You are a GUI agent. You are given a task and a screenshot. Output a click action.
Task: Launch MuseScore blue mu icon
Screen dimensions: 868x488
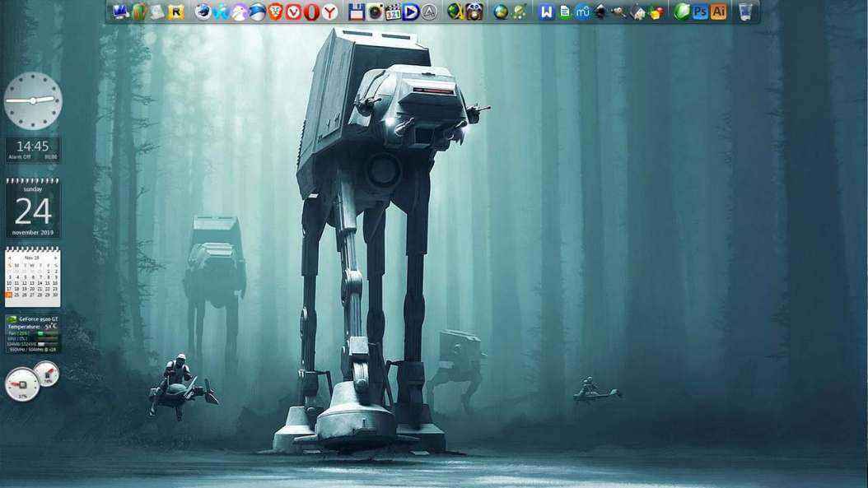coord(582,12)
